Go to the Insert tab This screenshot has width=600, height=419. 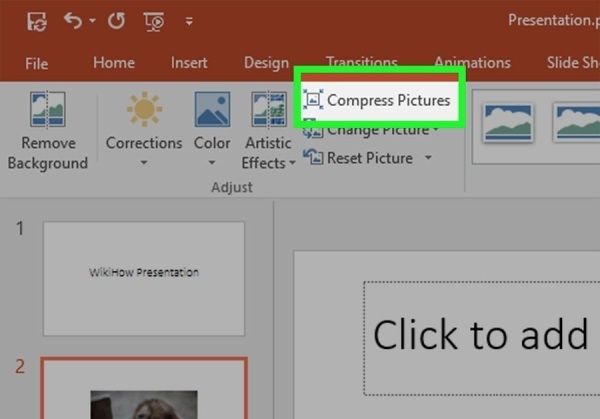[189, 63]
